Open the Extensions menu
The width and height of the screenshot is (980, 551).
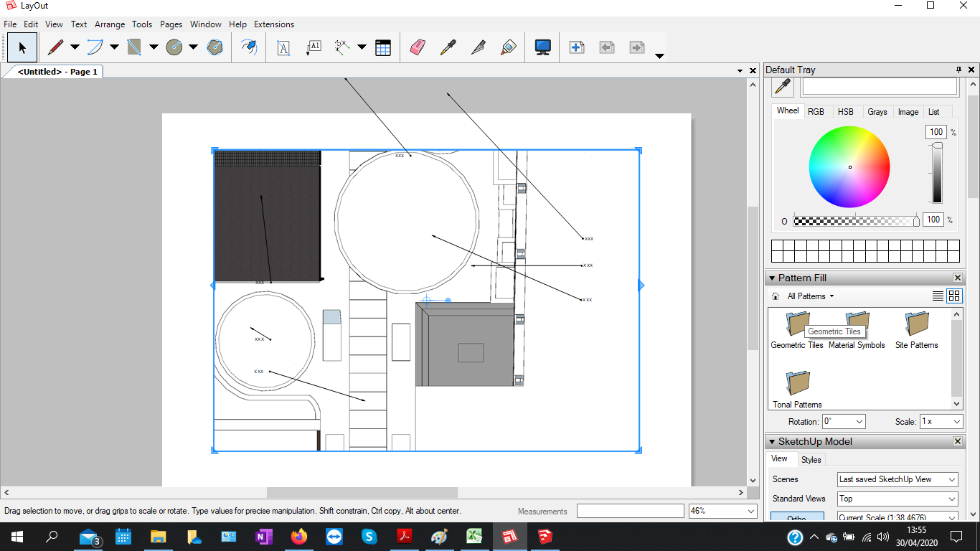(x=274, y=24)
